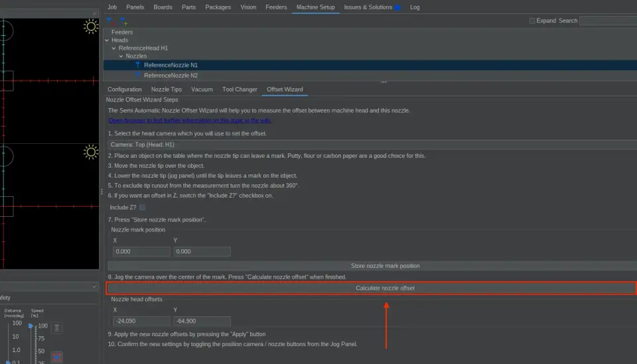
Task: Click the blue Issues & Solutions indicator dot
Action: tap(397, 7)
